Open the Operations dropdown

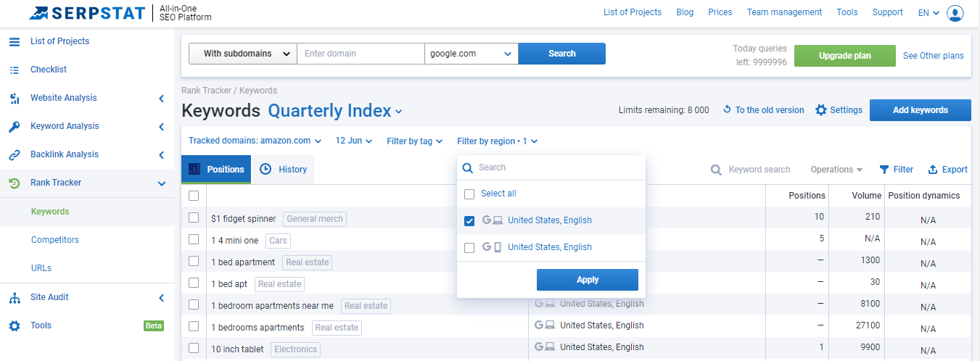[836, 170]
